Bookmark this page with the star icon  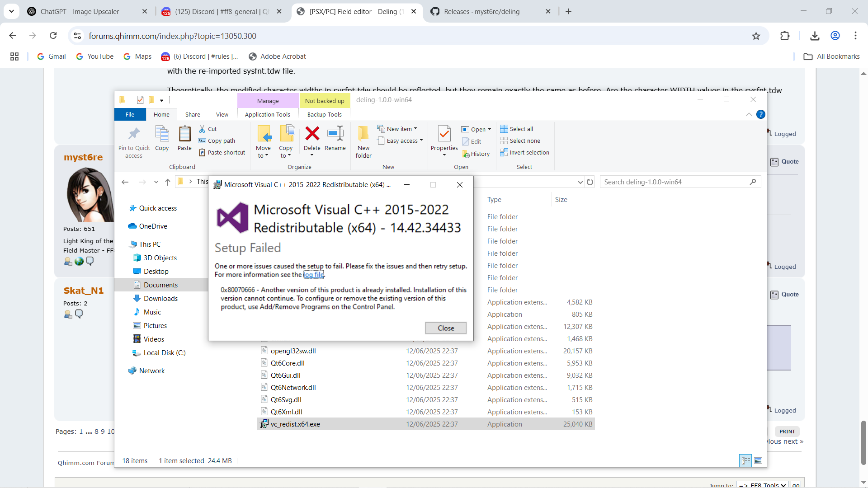[x=756, y=36]
